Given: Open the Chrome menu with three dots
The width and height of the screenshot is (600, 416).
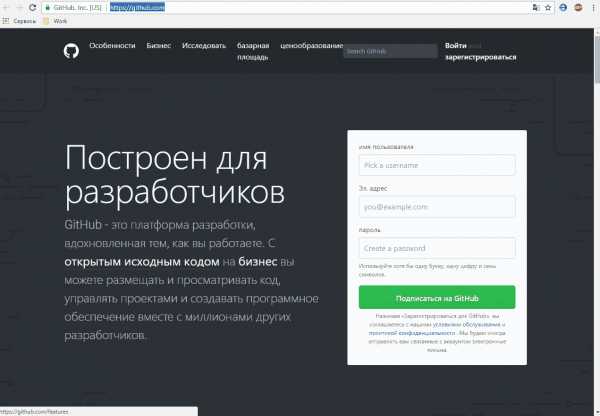Looking at the screenshot, I should [x=592, y=7].
